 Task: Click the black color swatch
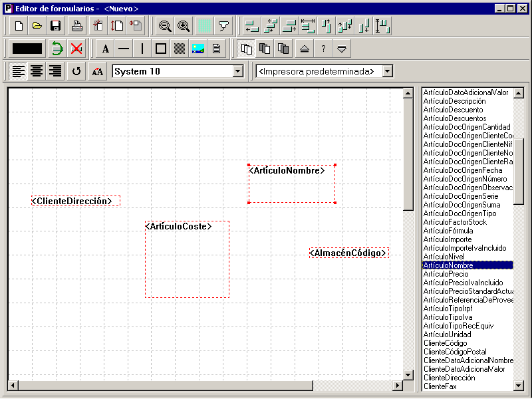point(27,49)
